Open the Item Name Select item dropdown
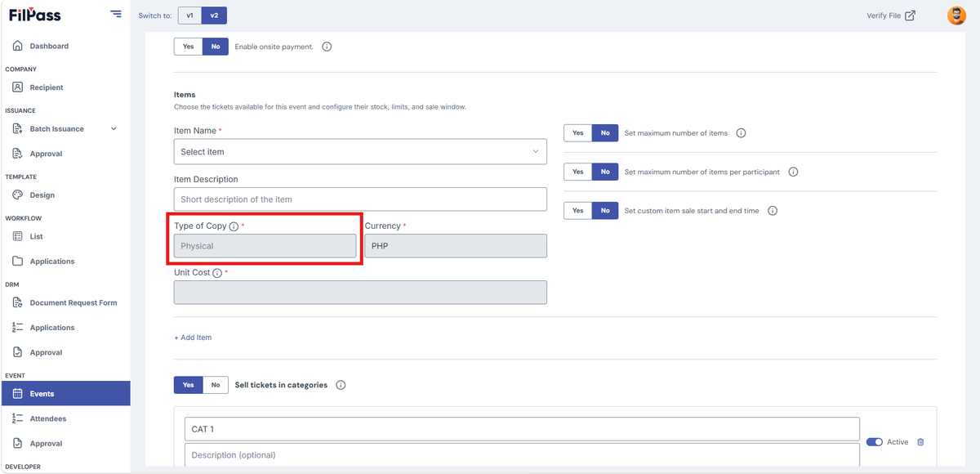This screenshot has width=980, height=474. point(360,152)
